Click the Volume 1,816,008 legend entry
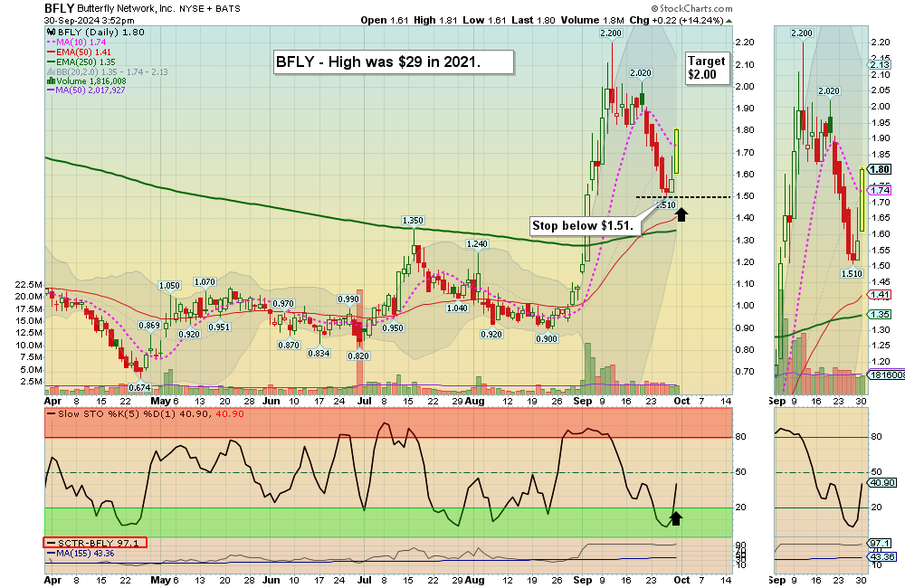The image size is (905, 588). click(x=86, y=81)
